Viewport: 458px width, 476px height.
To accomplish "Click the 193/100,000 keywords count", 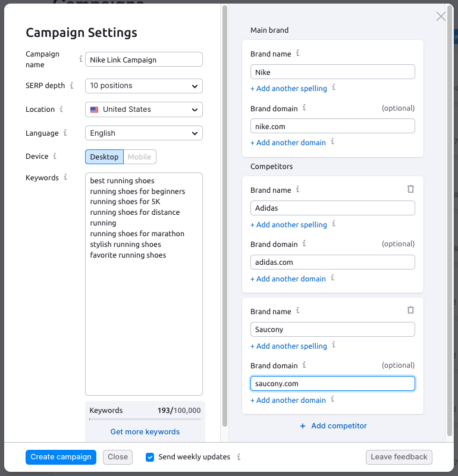I will 179,411.
